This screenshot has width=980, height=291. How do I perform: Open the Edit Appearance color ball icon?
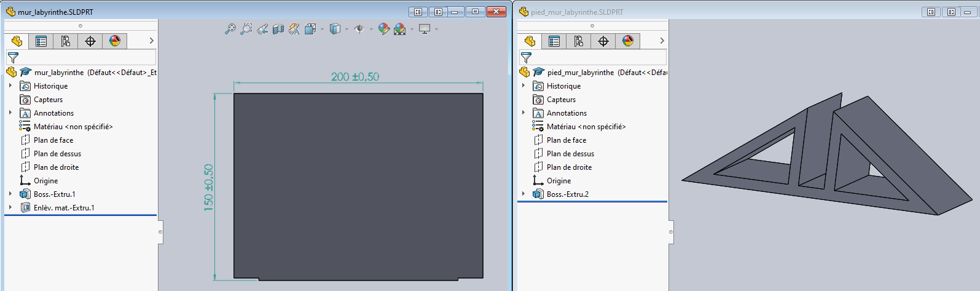click(x=383, y=29)
